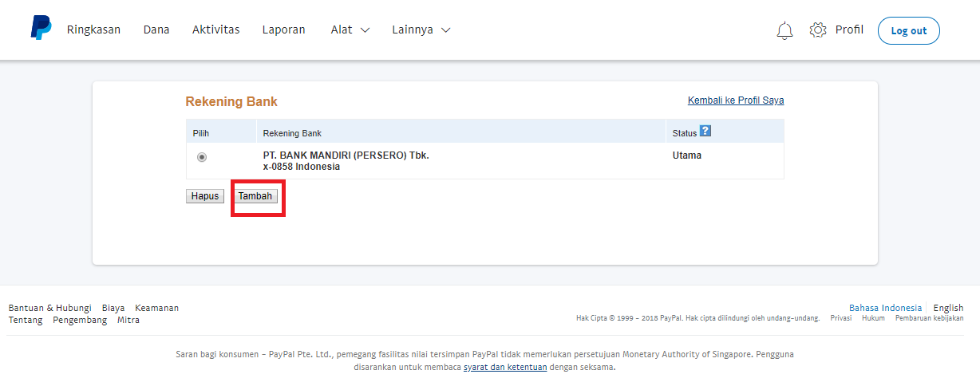This screenshot has height=378, width=980.
Task: Open the Privasi footer link
Action: pyautogui.click(x=840, y=317)
